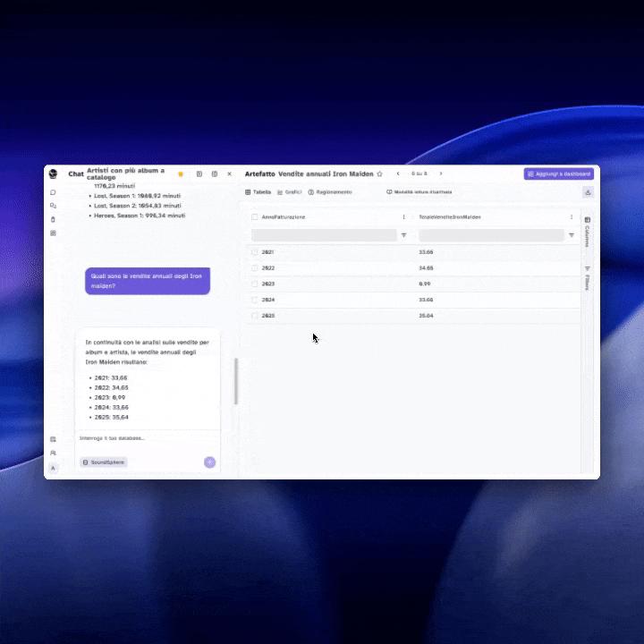Expand the Columns side panel
Screen dimensions: 644x644
point(588,232)
